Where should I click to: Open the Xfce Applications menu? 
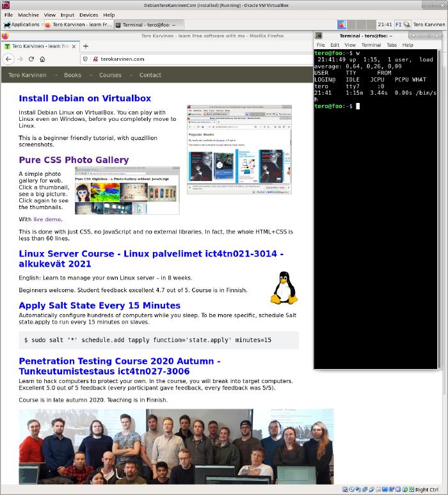[x=21, y=24]
